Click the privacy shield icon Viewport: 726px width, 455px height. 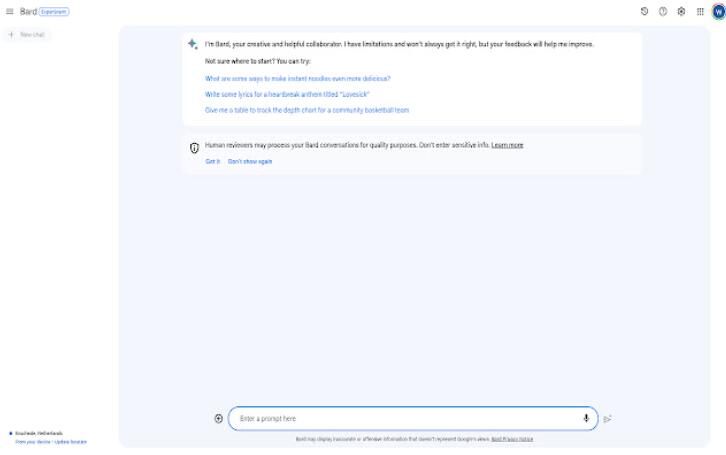point(194,148)
